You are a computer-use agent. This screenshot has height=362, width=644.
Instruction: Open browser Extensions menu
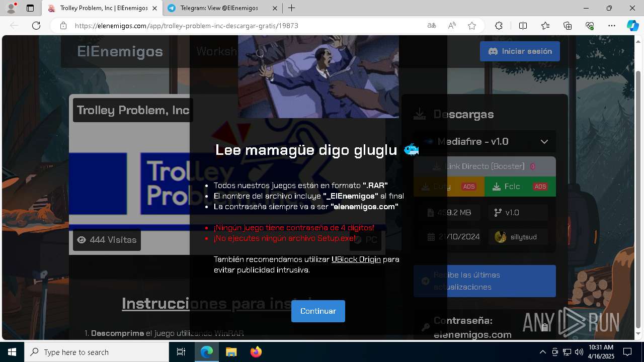499,26
